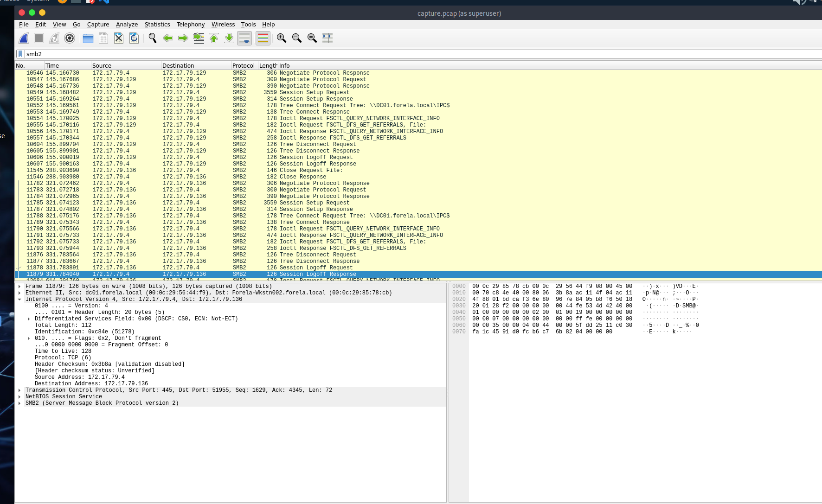
Task: Click the stop capture square icon
Action: click(39, 38)
